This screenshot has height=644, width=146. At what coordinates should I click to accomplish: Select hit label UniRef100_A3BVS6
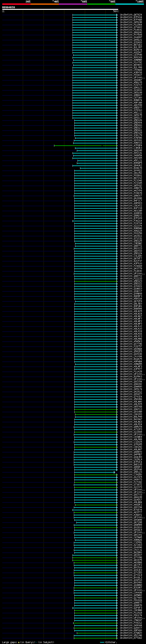[x=131, y=72]
